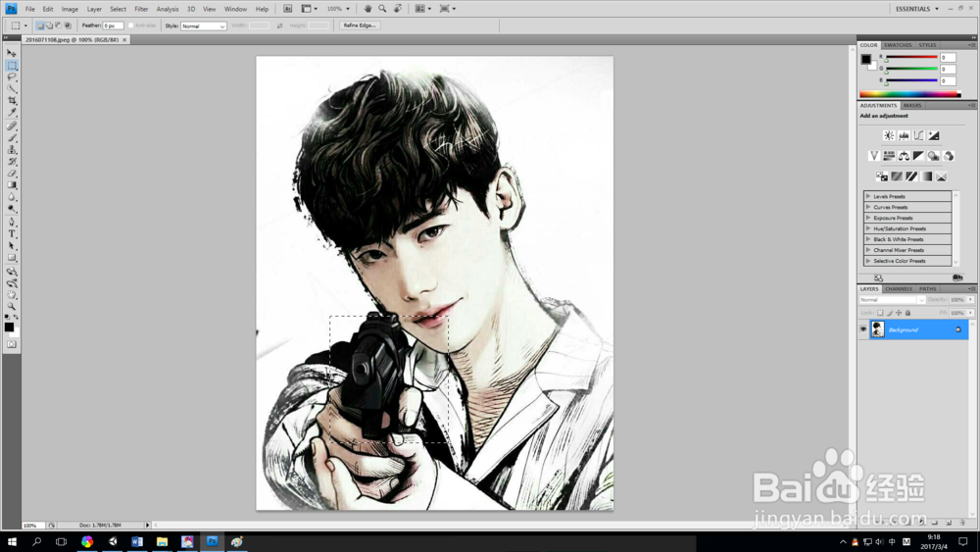
Task: Select the Blur tool
Action: [11, 197]
